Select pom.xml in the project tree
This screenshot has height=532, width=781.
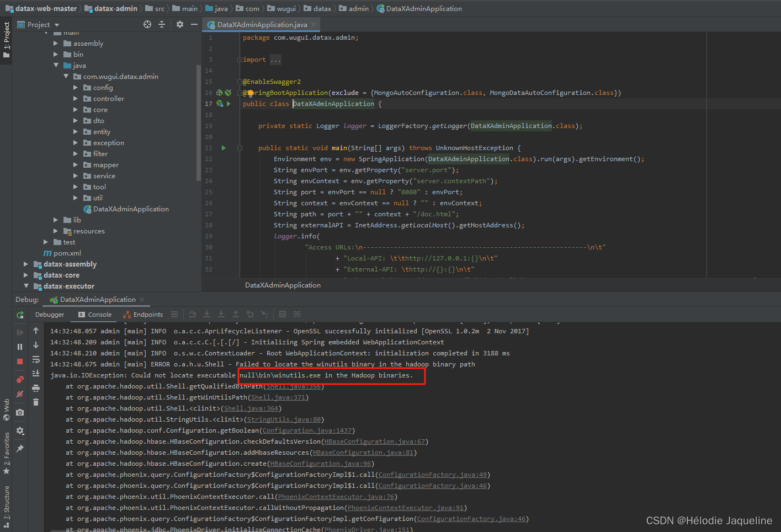(x=67, y=253)
